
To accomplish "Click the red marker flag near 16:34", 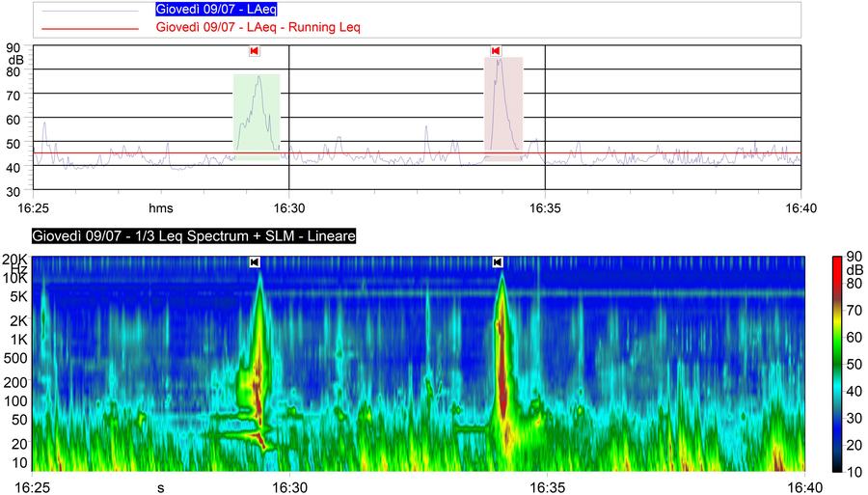I will point(496,51).
